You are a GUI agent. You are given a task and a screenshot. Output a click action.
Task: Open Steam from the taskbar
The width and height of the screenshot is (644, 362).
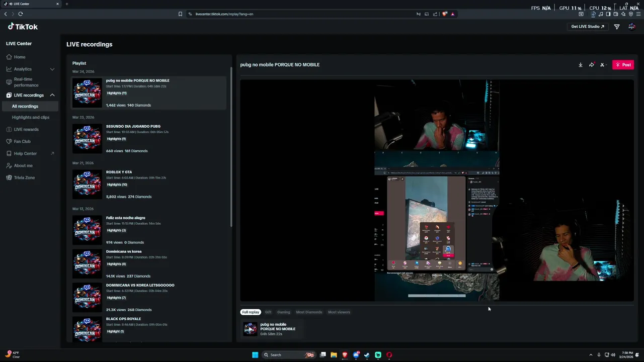coord(367,355)
